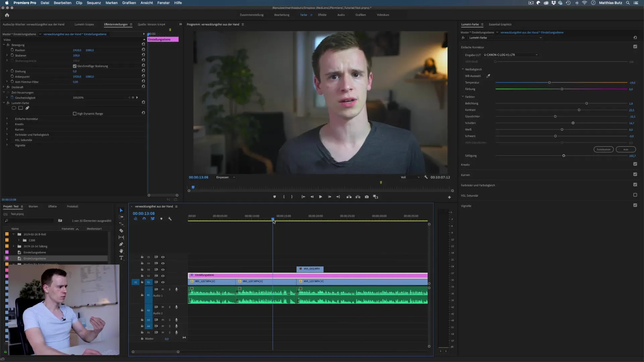
Task: Click the Button Editor plus icon
Action: [449, 197]
